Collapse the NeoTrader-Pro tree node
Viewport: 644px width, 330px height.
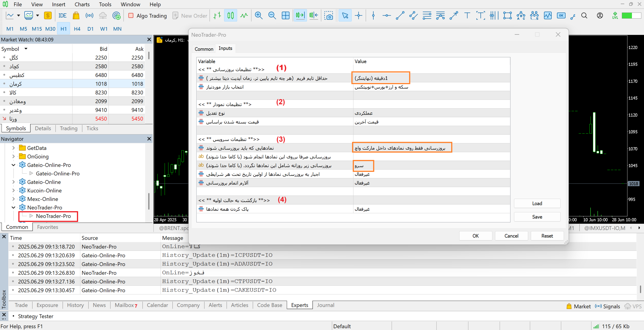point(14,208)
